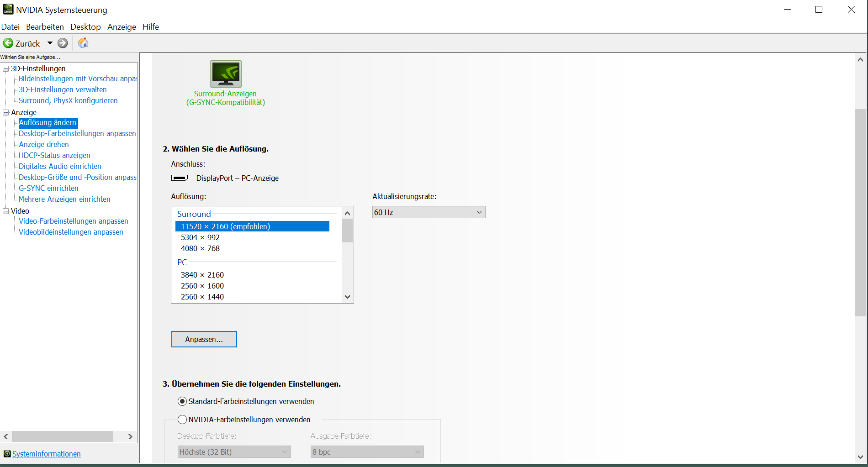Click the main panel vertical scrollbar thumb
This screenshot has height=467, width=868.
tap(860, 213)
